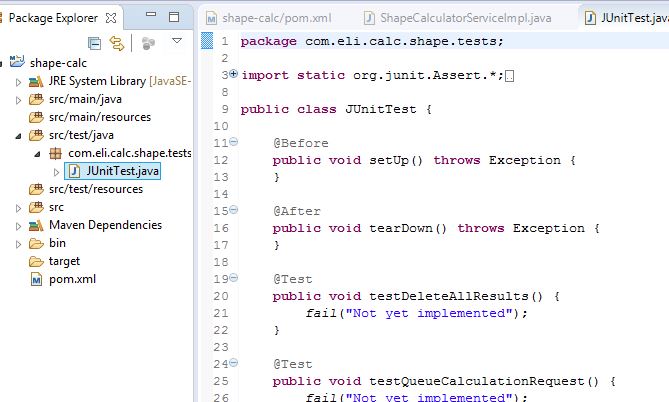The height and width of the screenshot is (402, 669).
Task: Click src/test/resources folder icon
Action: pos(36,189)
